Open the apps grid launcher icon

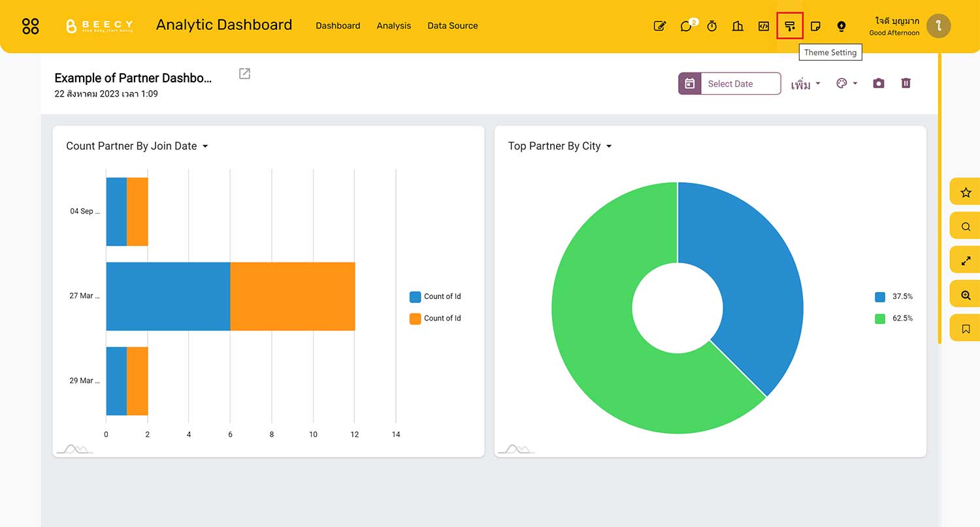point(31,26)
